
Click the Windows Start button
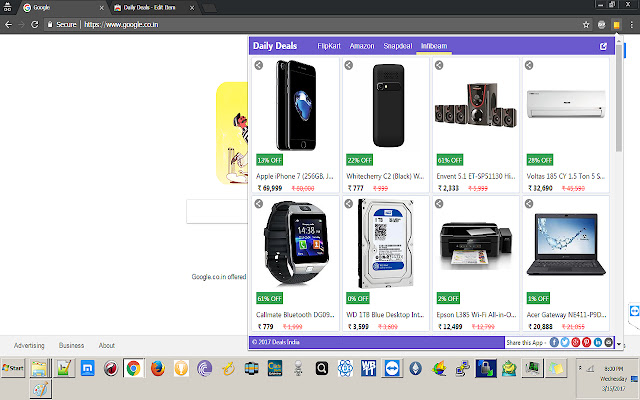[x=13, y=368]
